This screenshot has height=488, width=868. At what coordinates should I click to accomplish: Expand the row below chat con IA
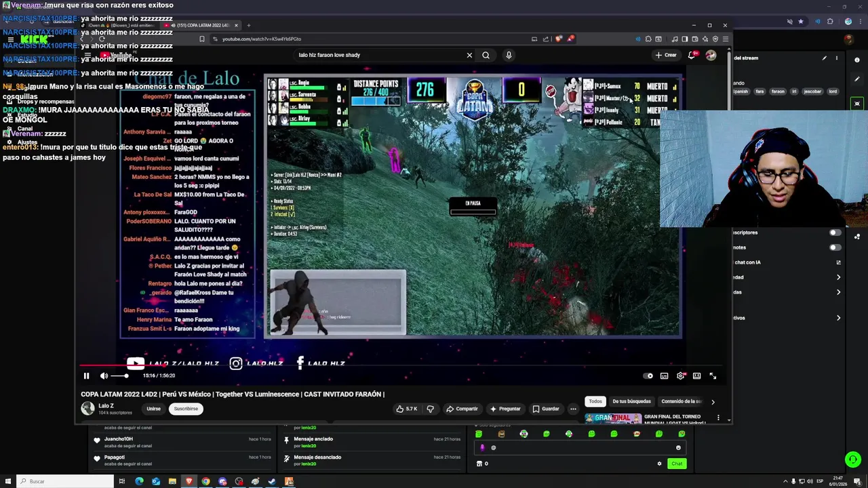(x=838, y=277)
